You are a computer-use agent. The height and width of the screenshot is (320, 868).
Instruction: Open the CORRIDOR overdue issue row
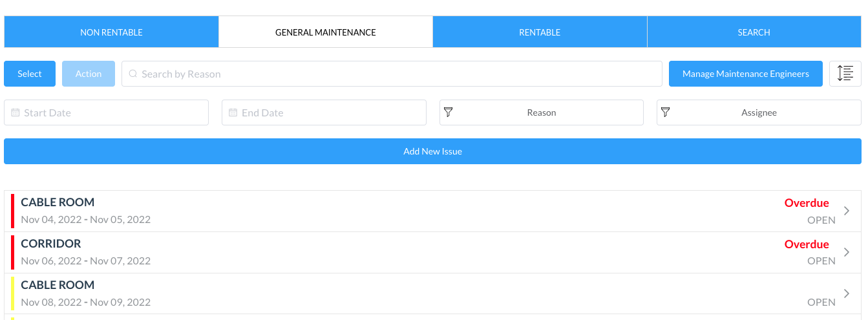388,252
